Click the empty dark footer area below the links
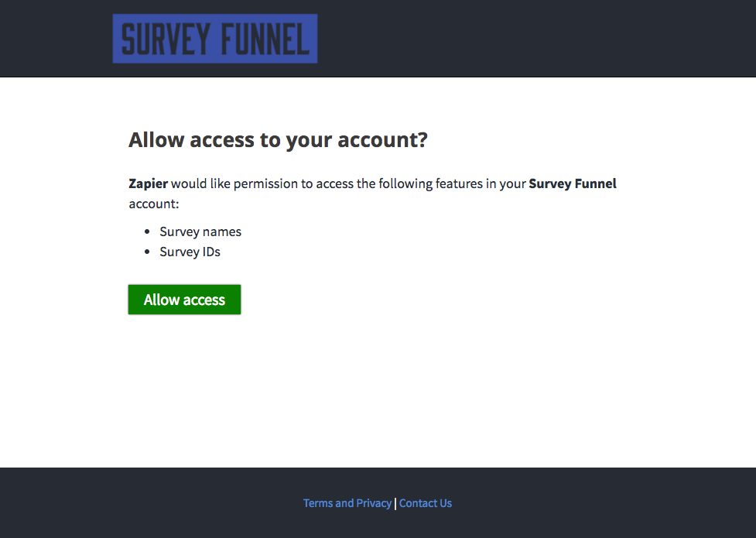756x538 pixels. 378,526
